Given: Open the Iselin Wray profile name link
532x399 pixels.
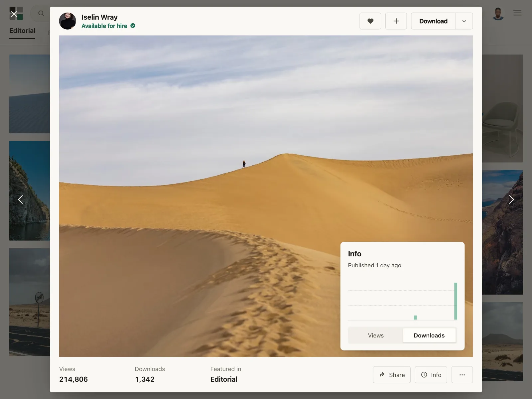Looking at the screenshot, I should click(99, 17).
